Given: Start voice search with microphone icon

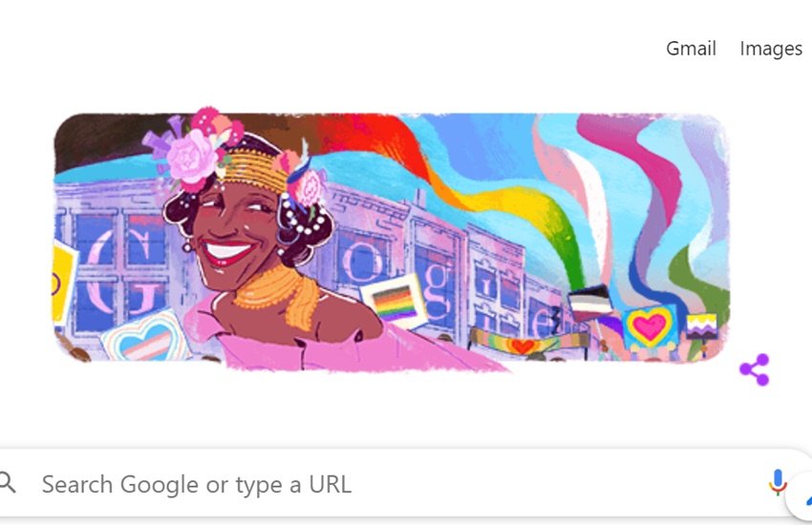Looking at the screenshot, I should point(777,482).
